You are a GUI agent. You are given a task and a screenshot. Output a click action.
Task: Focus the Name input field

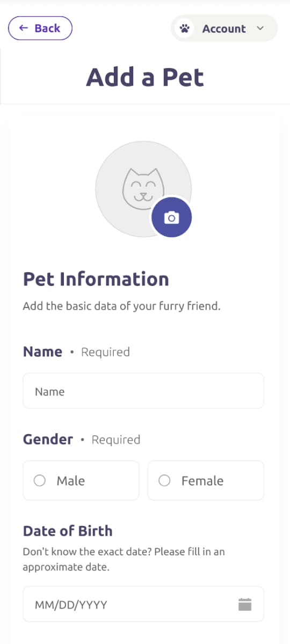(143, 391)
